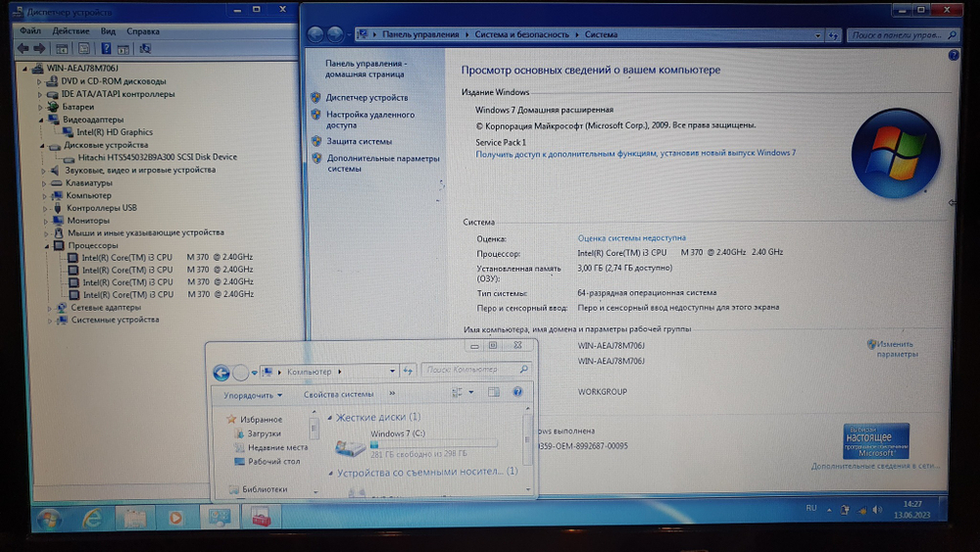The width and height of the screenshot is (980, 552).
Task: Open Загрузки in favorites
Action: [264, 433]
